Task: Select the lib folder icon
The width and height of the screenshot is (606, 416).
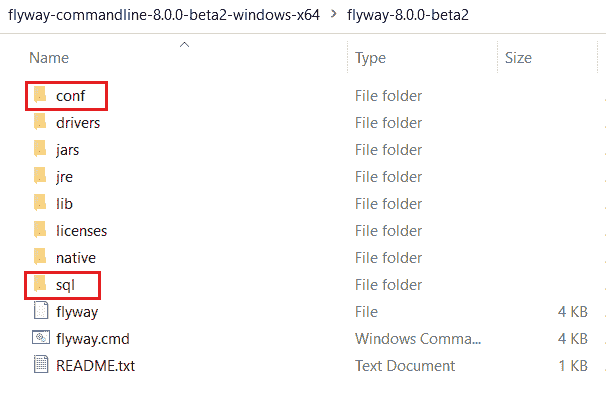Action: [x=40, y=203]
